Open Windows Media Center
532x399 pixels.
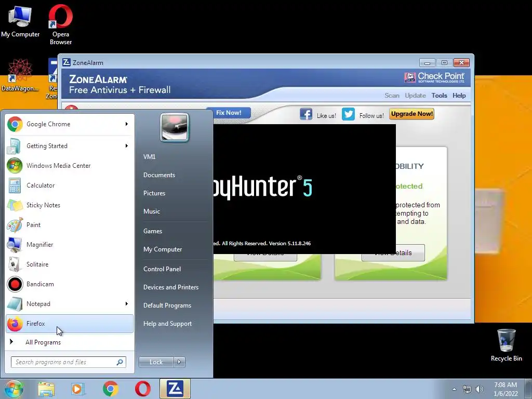69,166
